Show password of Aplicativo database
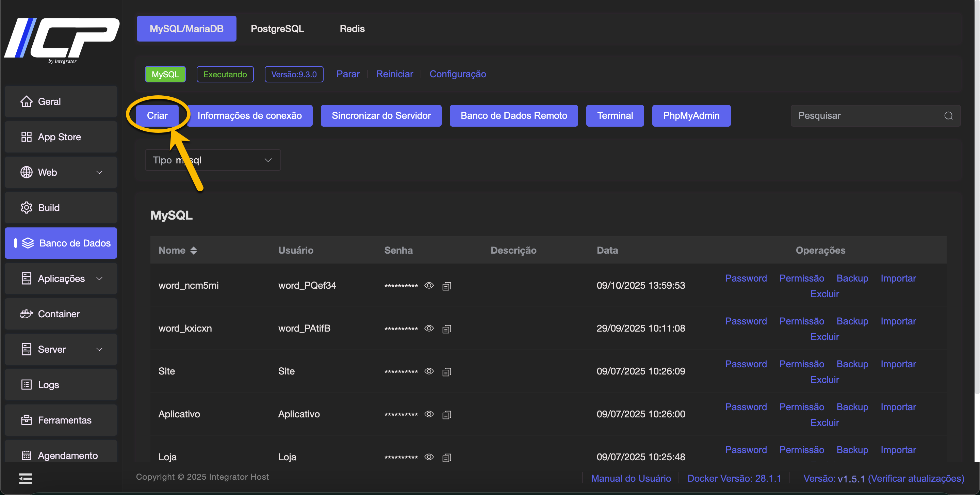 tap(429, 414)
